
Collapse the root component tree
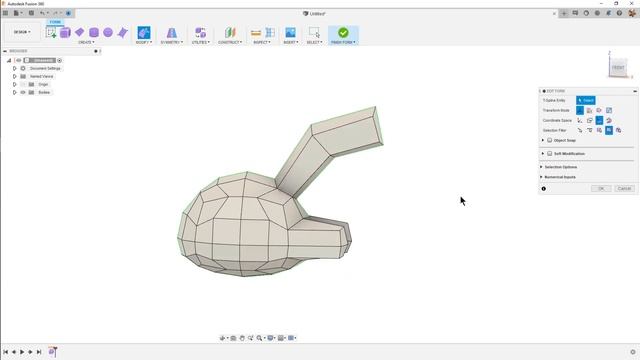9,60
